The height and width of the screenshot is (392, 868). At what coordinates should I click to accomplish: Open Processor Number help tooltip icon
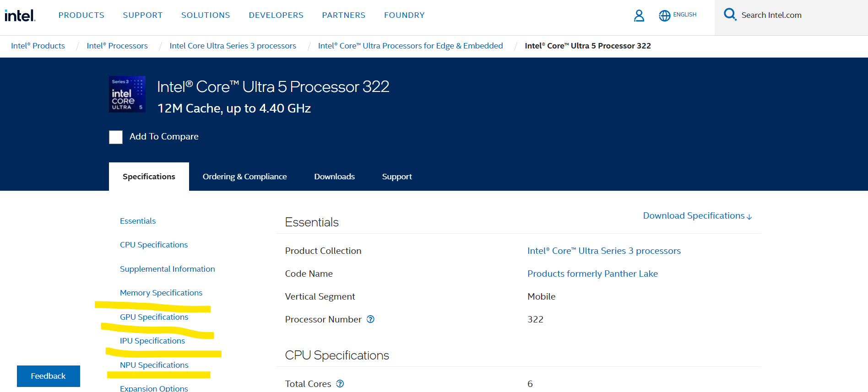click(370, 319)
